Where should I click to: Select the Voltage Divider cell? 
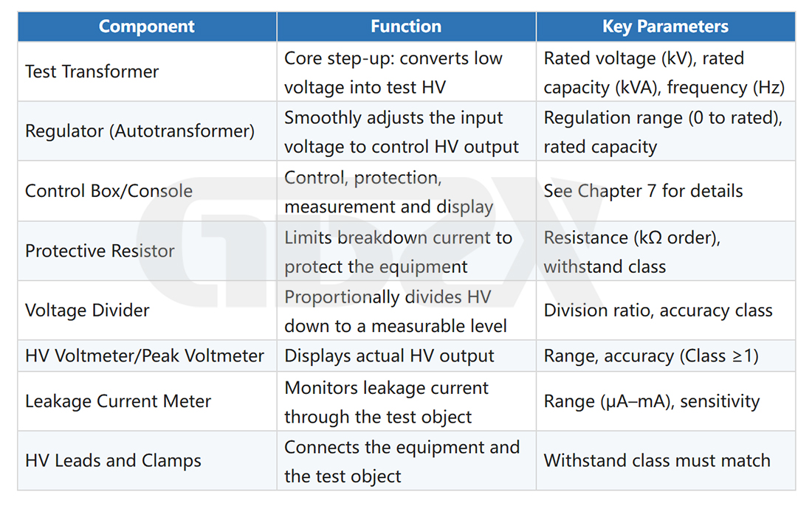pyautogui.click(x=147, y=311)
